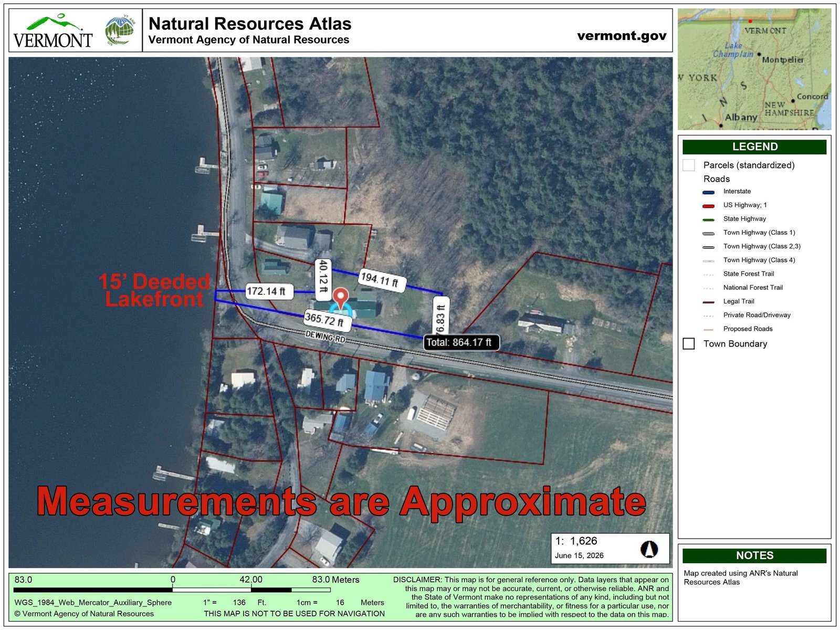Screen dimensions: 840x630
Task: Click the Agency of Natural Resources globe emblem
Action: point(120,30)
